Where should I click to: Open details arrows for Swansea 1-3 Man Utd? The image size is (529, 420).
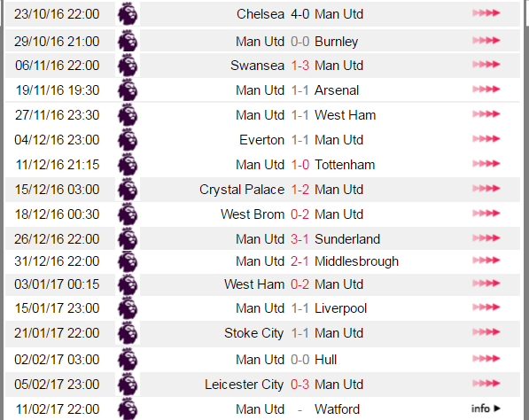[x=486, y=65]
